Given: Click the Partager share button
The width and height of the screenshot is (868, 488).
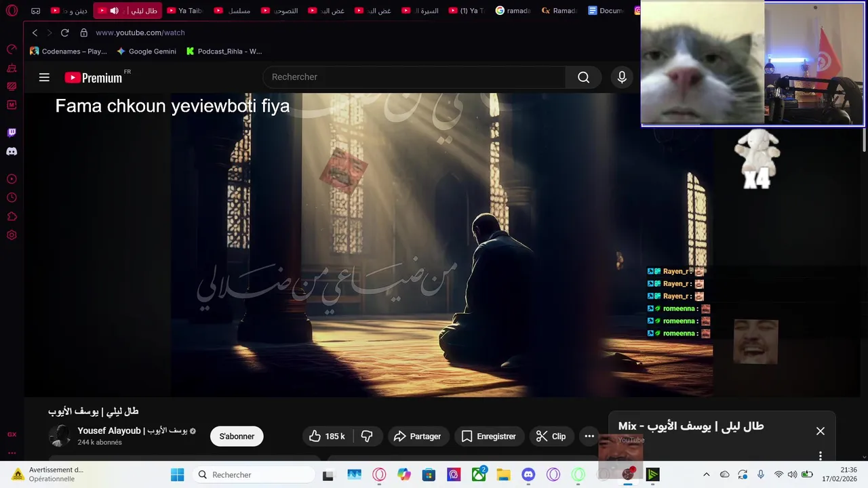Looking at the screenshot, I should [x=418, y=436].
